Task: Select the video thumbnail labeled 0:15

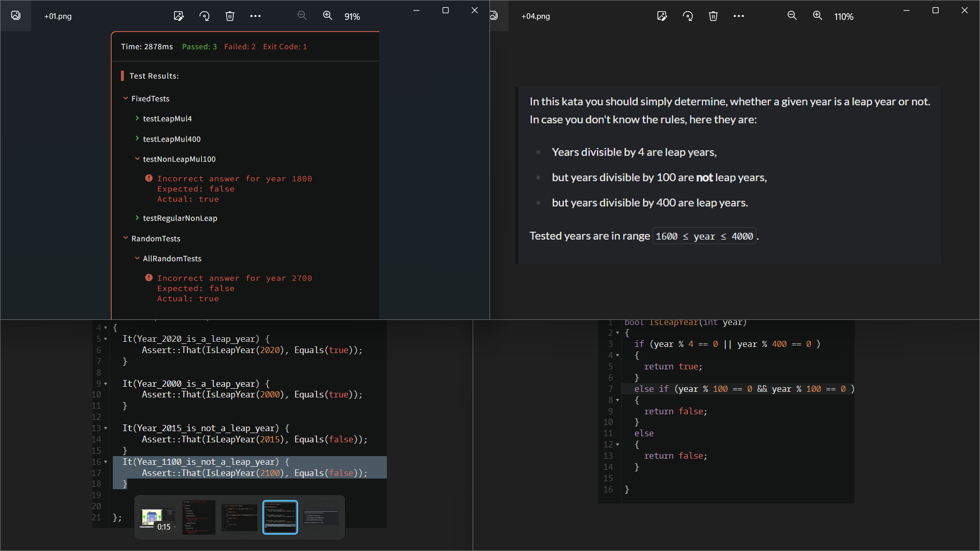Action: coord(157,517)
